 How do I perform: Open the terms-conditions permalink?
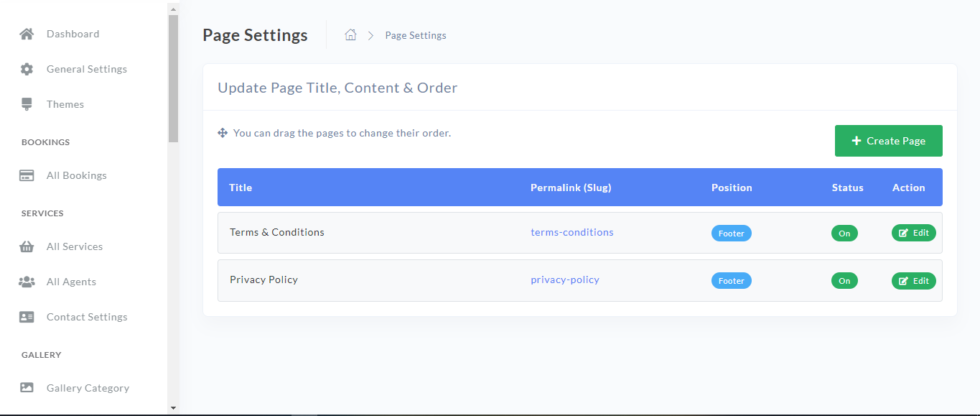(x=571, y=231)
